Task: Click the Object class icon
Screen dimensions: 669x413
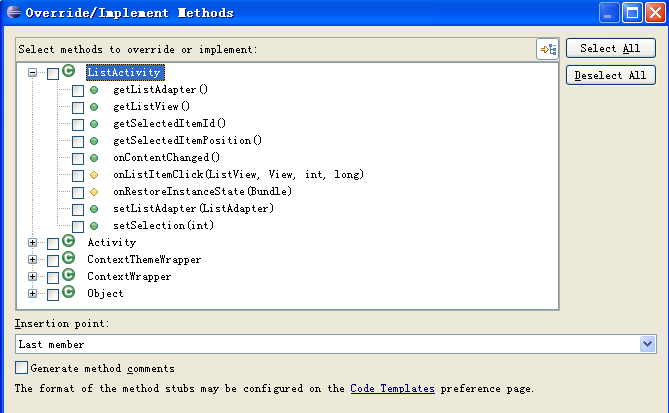Action: [x=69, y=293]
